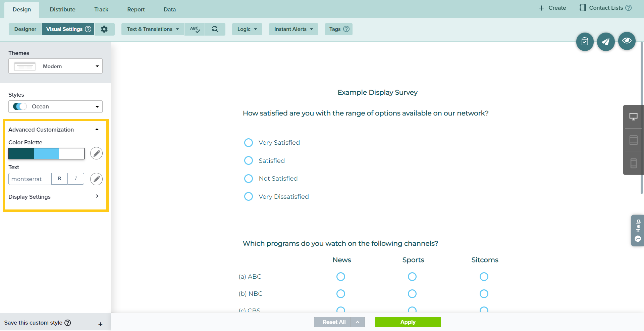Choose the Not Satisfied radio option
This screenshot has height=331, width=644.
(x=249, y=179)
